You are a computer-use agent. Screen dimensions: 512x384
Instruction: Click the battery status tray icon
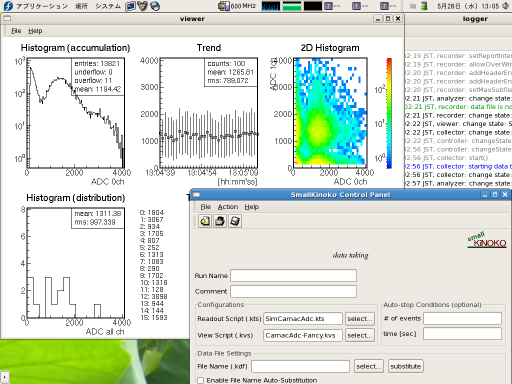point(424,6)
